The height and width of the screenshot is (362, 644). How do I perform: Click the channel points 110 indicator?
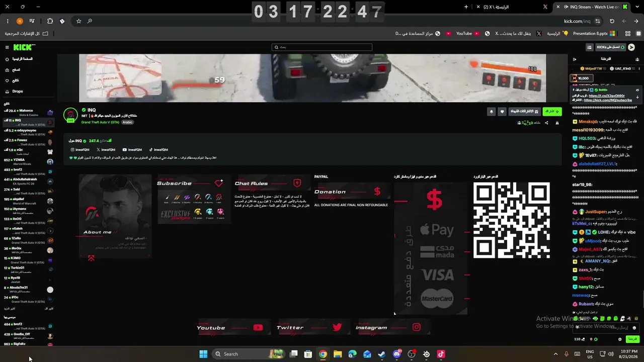[579, 339]
